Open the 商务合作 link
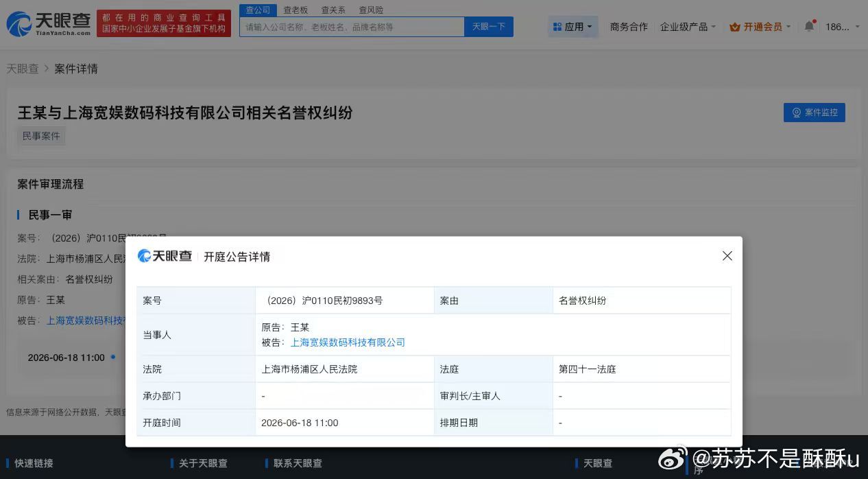The image size is (868, 479). pos(629,27)
